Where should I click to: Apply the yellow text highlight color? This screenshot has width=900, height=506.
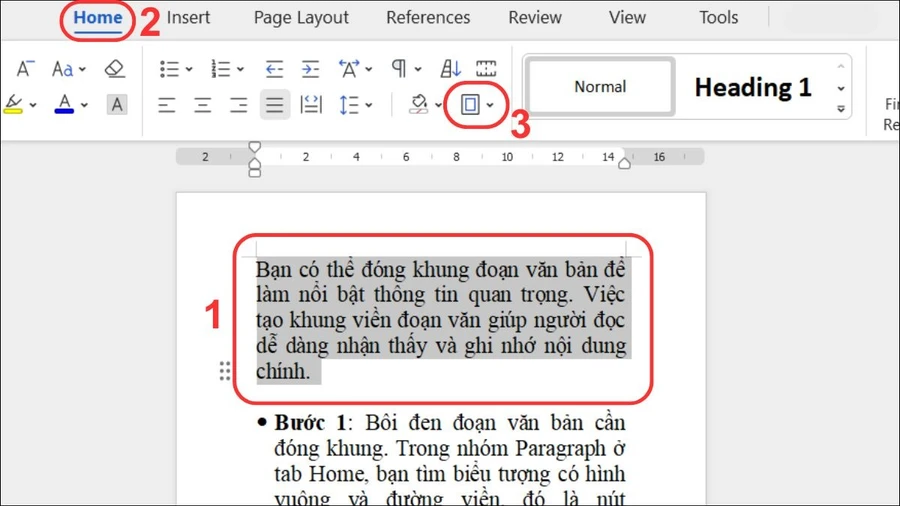[13, 104]
